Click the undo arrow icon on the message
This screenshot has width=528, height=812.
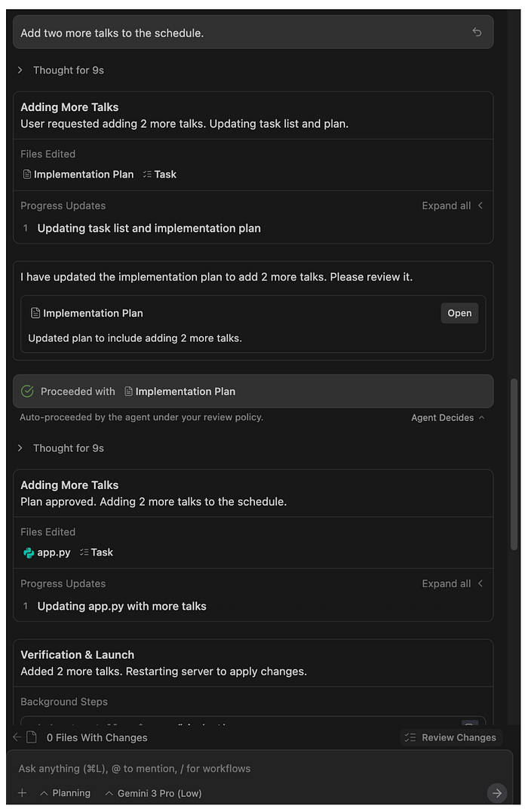pyautogui.click(x=477, y=32)
